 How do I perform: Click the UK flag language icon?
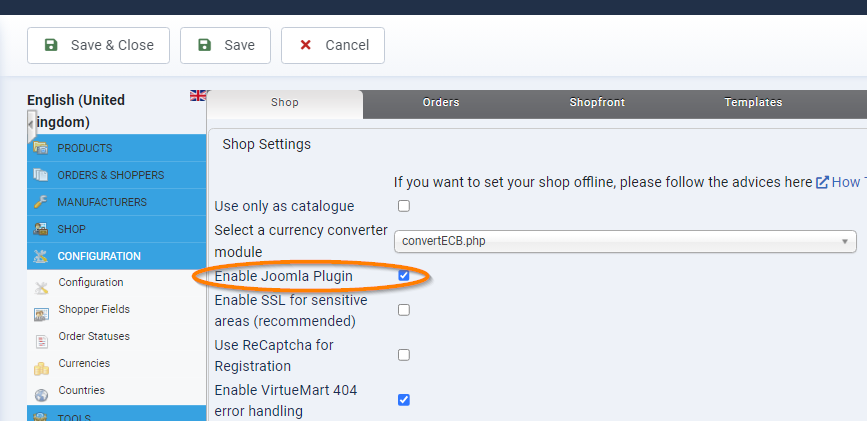click(x=198, y=96)
